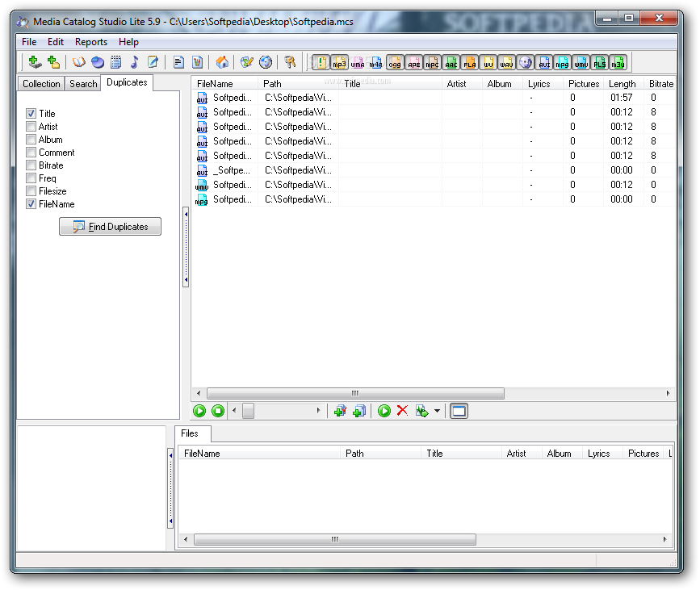The height and width of the screenshot is (590, 700).
Task: Check the Album checkbox
Action: click(31, 140)
